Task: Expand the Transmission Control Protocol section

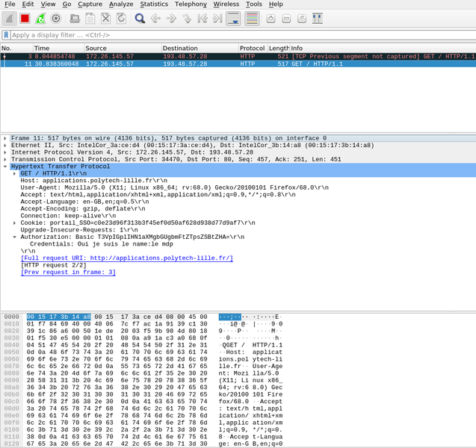Action: pyautogui.click(x=5, y=158)
